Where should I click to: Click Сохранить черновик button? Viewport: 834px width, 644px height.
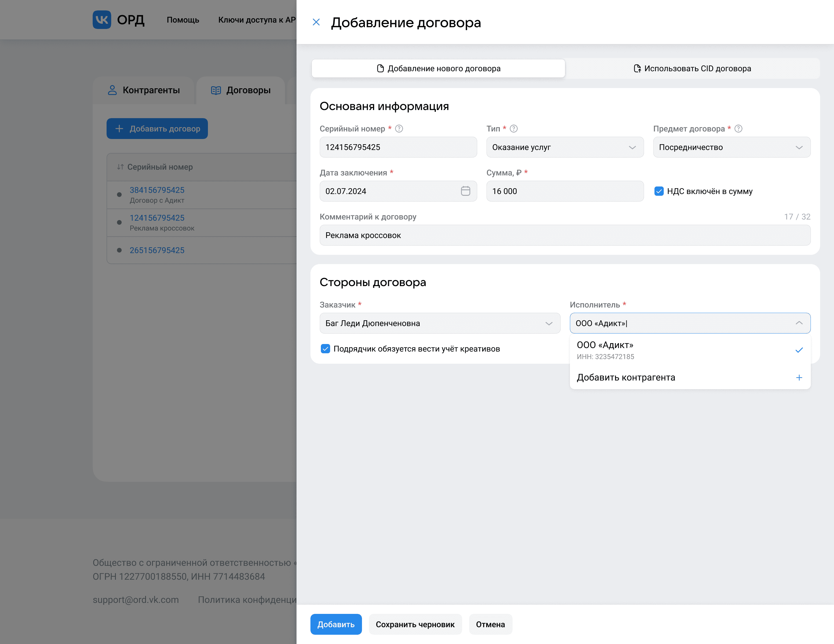click(x=415, y=624)
